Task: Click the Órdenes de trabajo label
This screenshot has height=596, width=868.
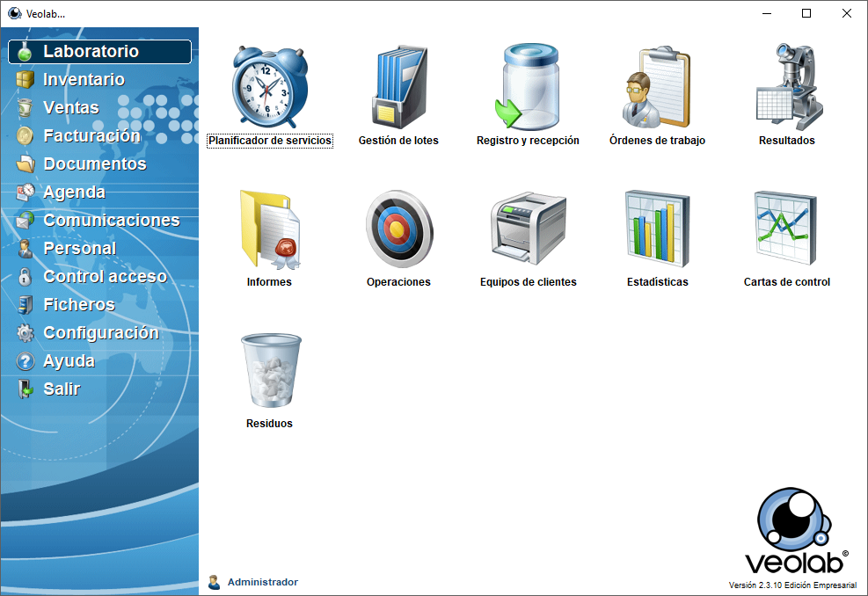Action: click(658, 141)
